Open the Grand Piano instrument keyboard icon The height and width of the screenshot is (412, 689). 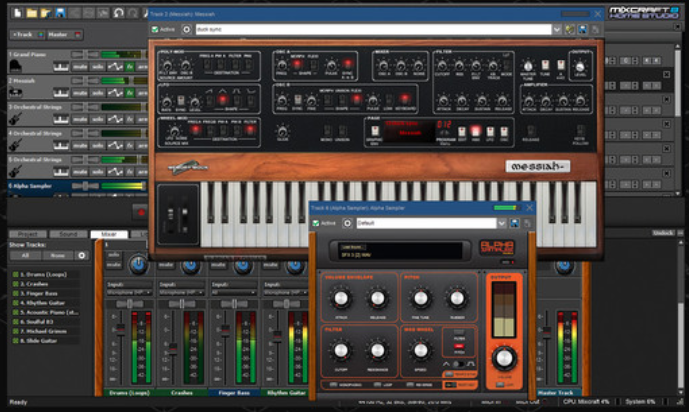(16, 64)
